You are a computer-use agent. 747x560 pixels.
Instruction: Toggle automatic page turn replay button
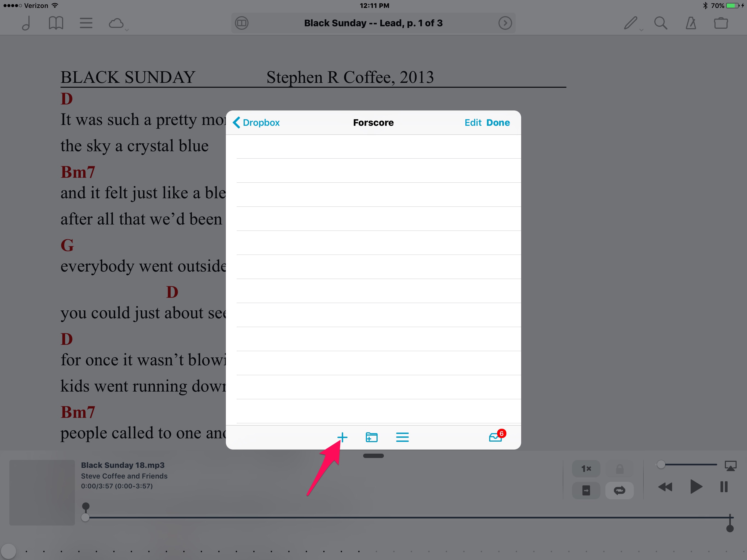(586, 490)
